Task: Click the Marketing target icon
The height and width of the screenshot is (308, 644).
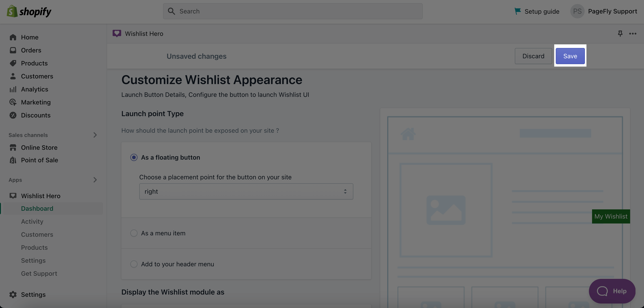Action: tap(13, 102)
